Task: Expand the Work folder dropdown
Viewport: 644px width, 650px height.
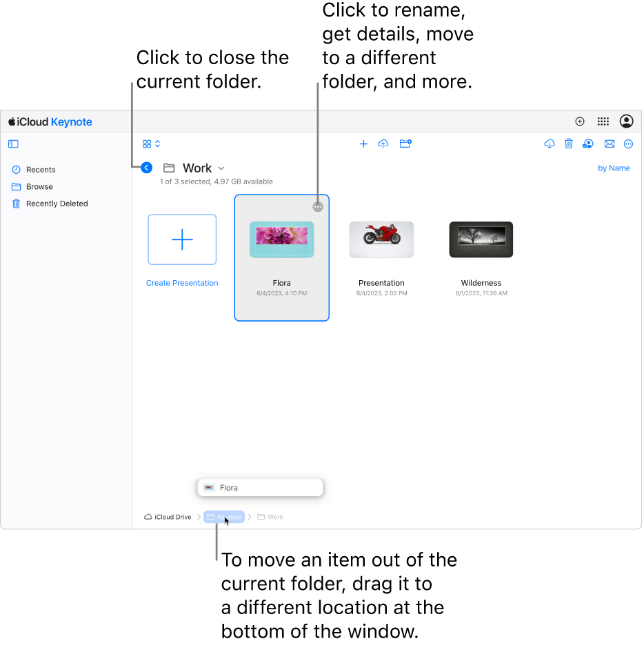Action: coord(221,168)
